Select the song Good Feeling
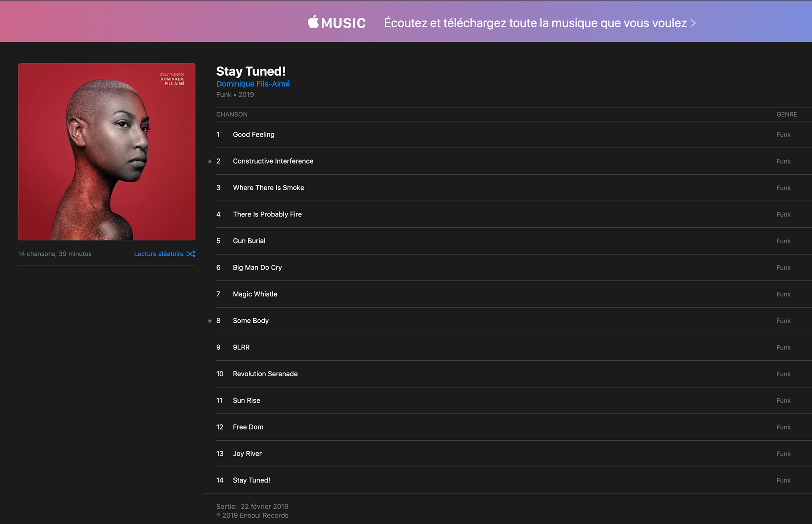 coord(253,134)
